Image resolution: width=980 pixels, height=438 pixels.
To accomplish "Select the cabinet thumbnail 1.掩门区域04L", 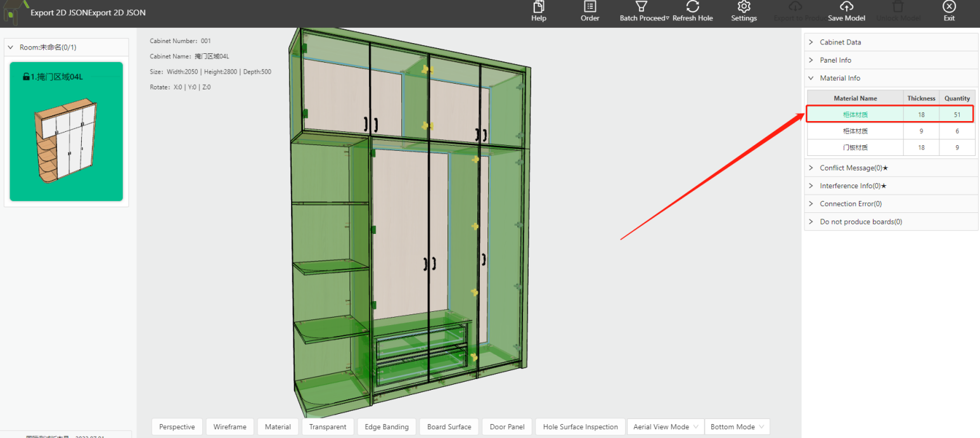I will pos(67,131).
